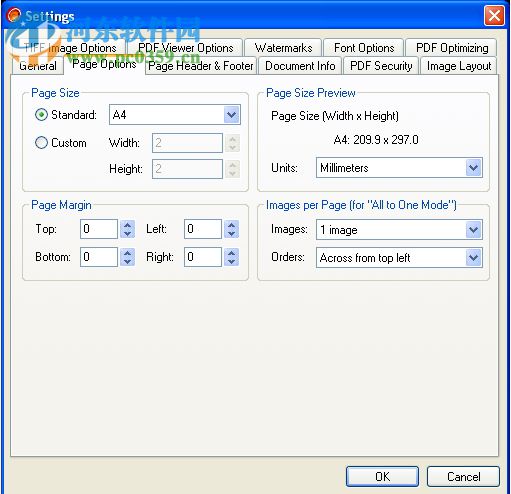Click the OK button
This screenshot has height=494, width=511.
tap(382, 476)
